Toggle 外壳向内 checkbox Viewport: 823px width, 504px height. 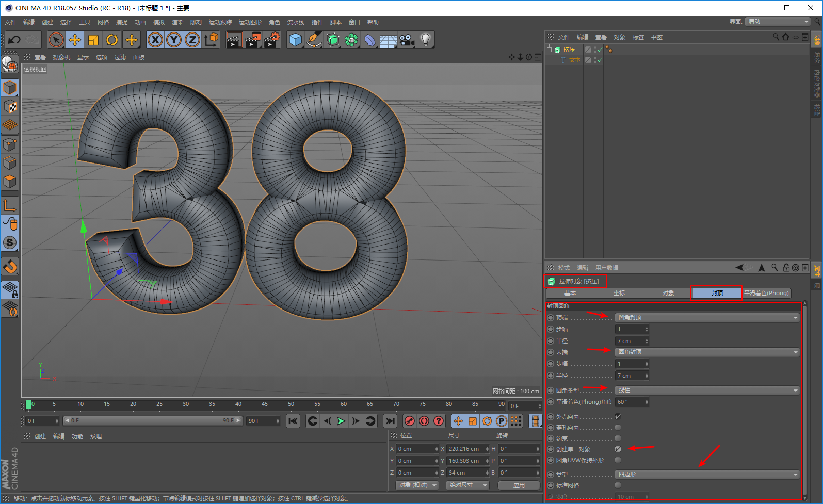coord(618,416)
